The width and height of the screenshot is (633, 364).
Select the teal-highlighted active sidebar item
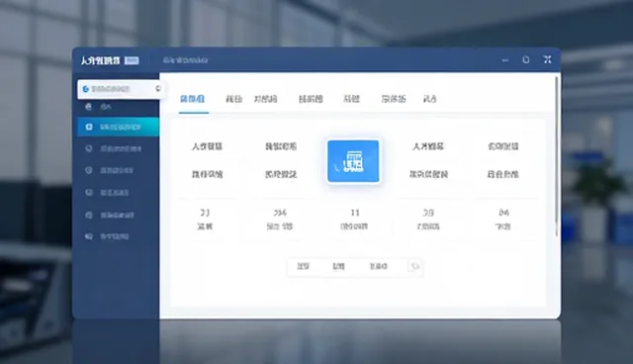118,128
